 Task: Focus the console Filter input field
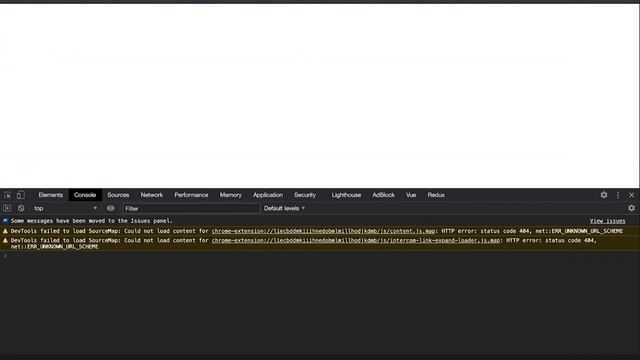[x=191, y=209]
